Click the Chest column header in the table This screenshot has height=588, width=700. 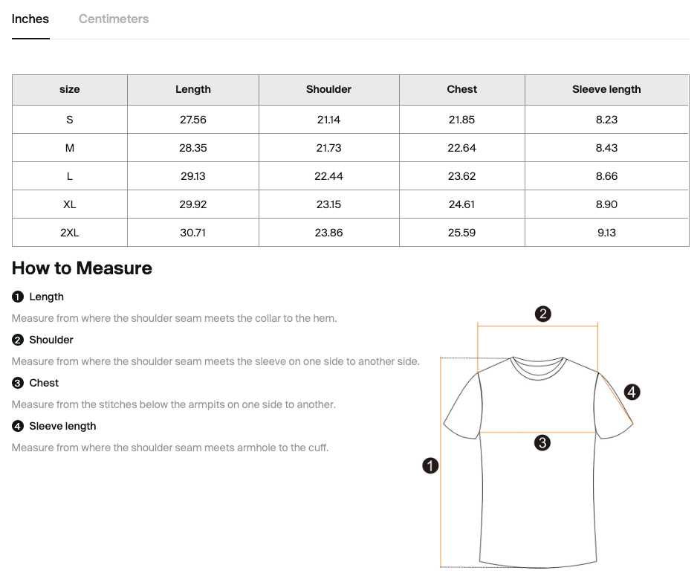click(x=461, y=89)
